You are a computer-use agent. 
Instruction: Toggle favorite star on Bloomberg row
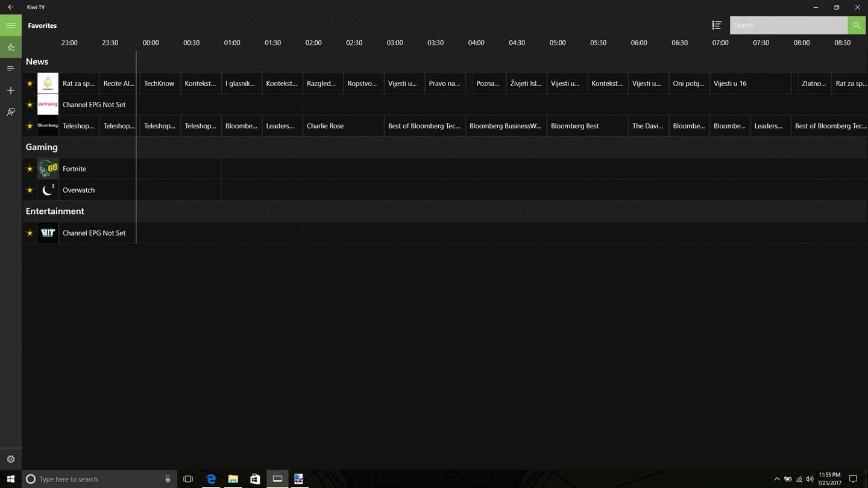[30, 126]
